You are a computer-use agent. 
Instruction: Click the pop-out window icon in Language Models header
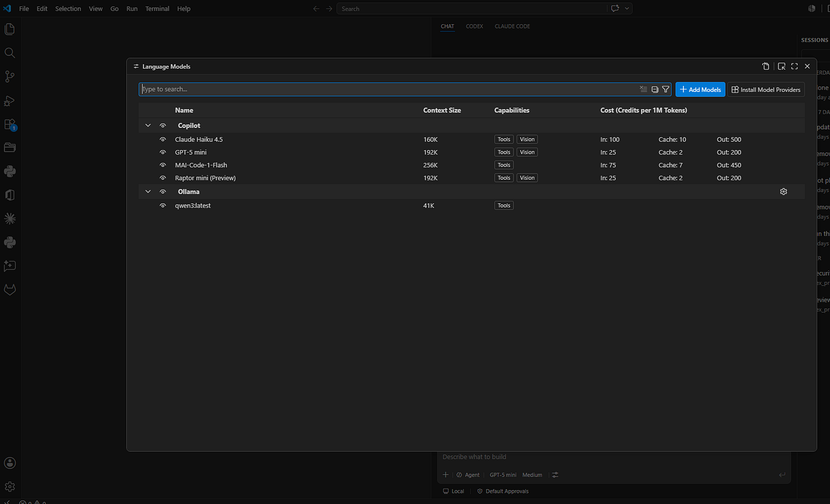click(x=781, y=66)
